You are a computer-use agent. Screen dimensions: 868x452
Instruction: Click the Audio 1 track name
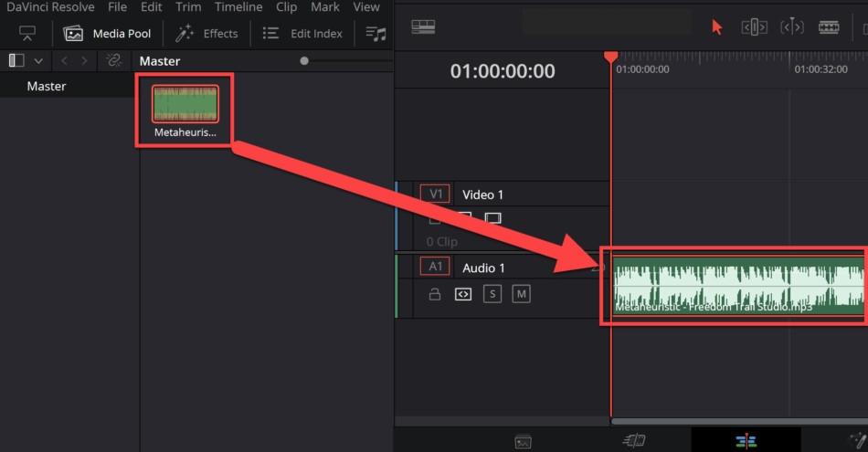tap(484, 268)
